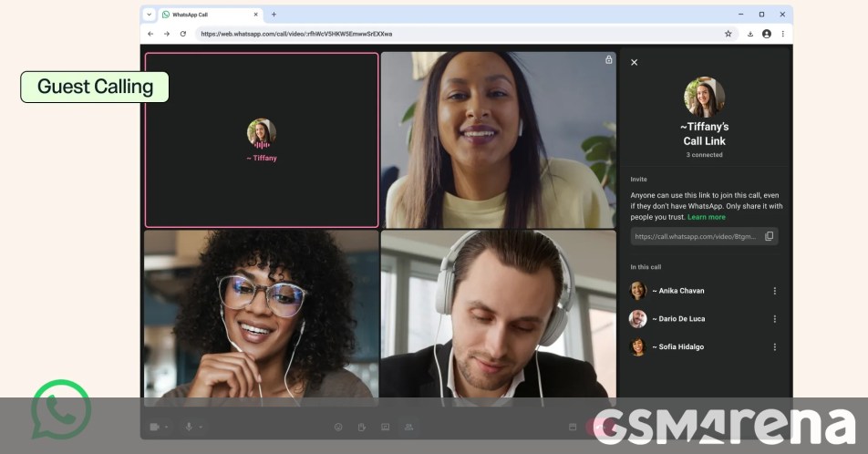The image size is (868, 454).
Task: Click the Dario De Luca name
Action: click(x=678, y=319)
